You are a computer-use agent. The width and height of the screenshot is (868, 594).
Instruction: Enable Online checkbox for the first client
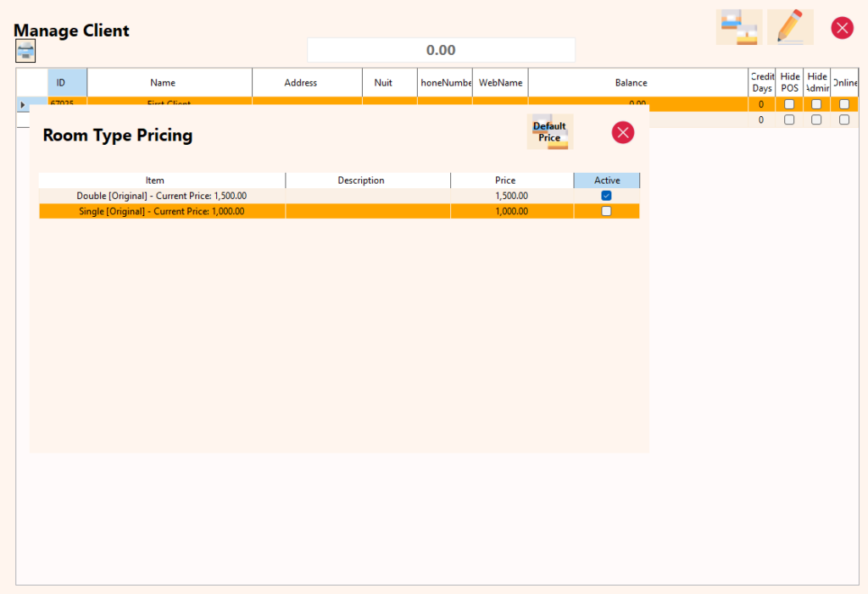click(x=844, y=104)
